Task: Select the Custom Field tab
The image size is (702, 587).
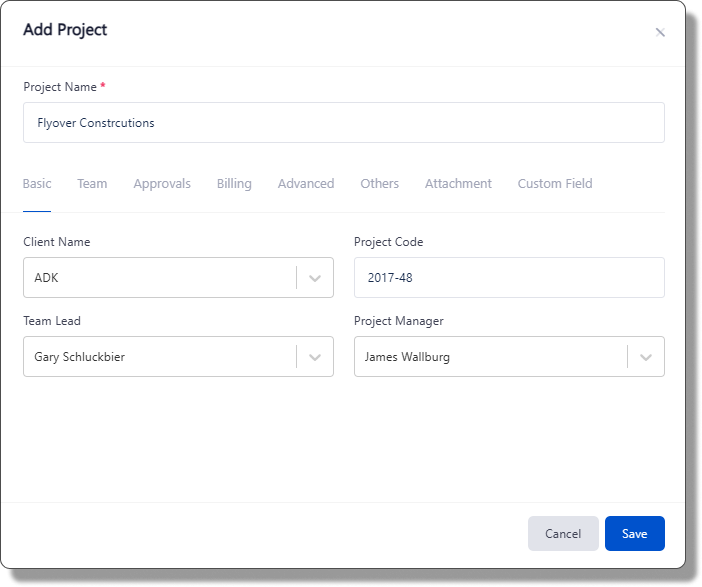Action: (x=555, y=184)
